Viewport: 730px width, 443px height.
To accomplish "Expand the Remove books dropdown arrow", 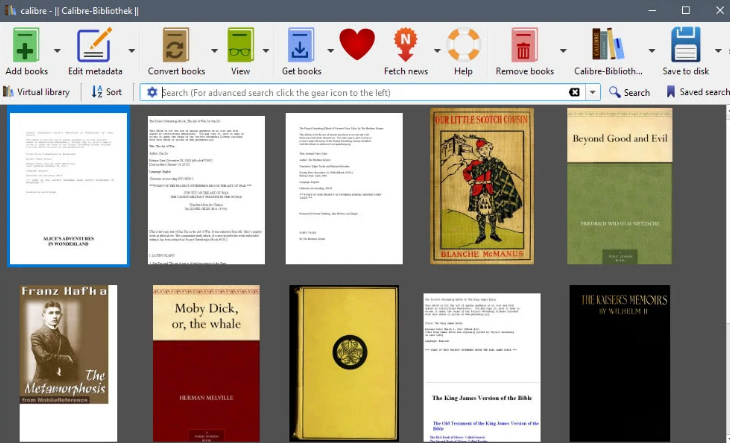I will [563, 50].
